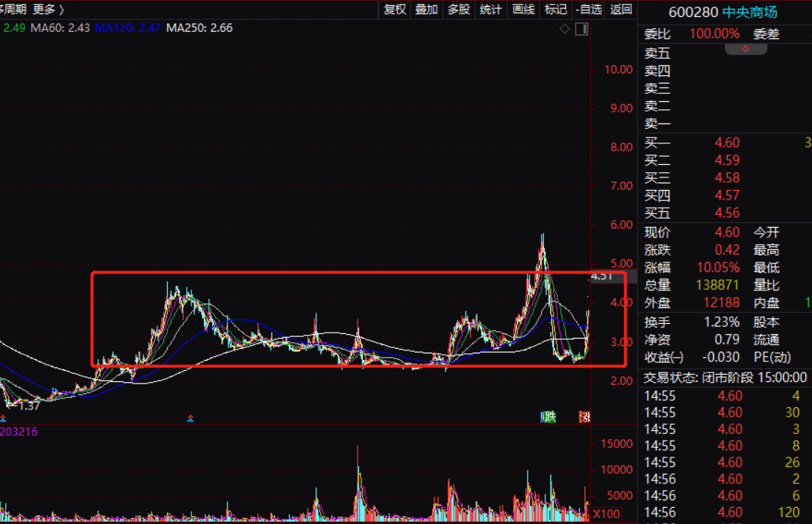This screenshot has width=812, height=524.
Task: Click the red 涨 marker at chart edge
Action: (x=585, y=418)
